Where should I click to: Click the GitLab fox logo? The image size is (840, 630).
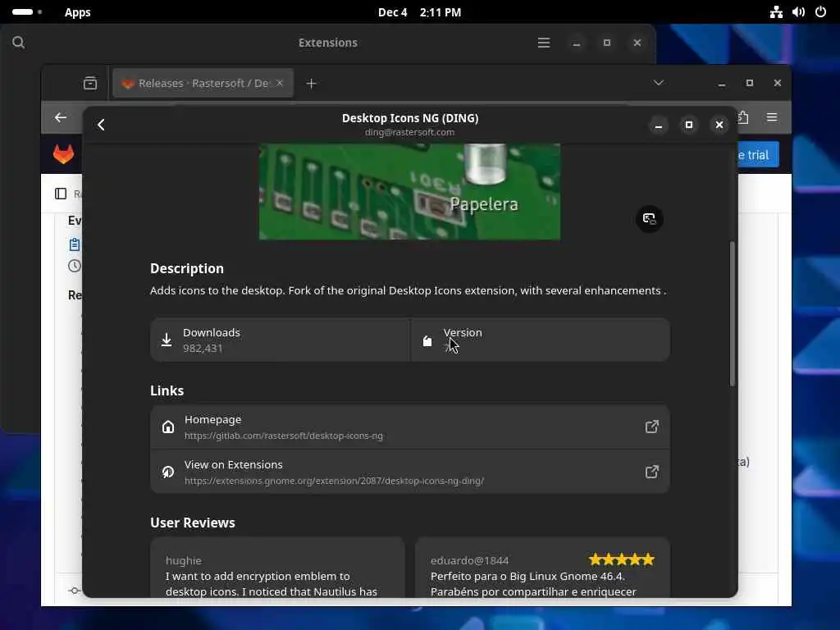tap(64, 154)
